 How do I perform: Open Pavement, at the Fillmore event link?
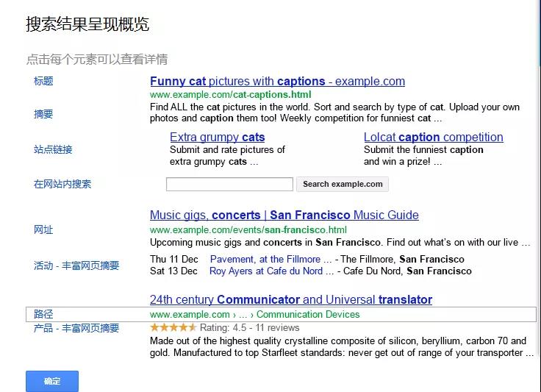coord(270,259)
